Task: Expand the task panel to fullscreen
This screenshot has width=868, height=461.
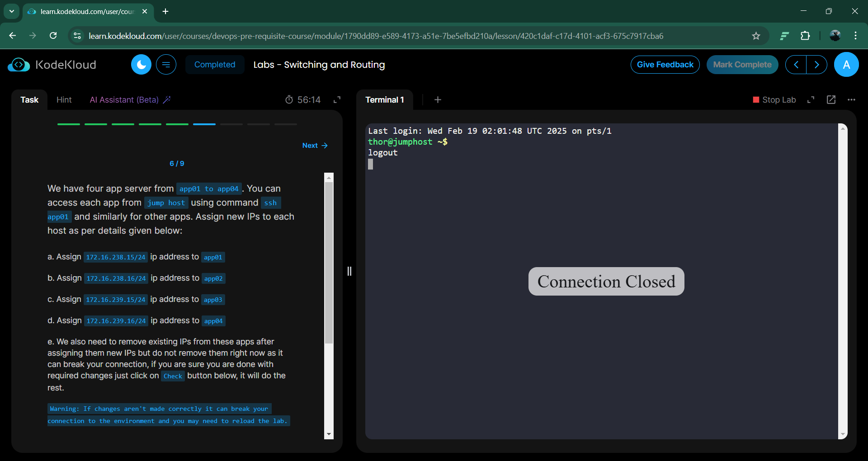Action: (x=337, y=100)
